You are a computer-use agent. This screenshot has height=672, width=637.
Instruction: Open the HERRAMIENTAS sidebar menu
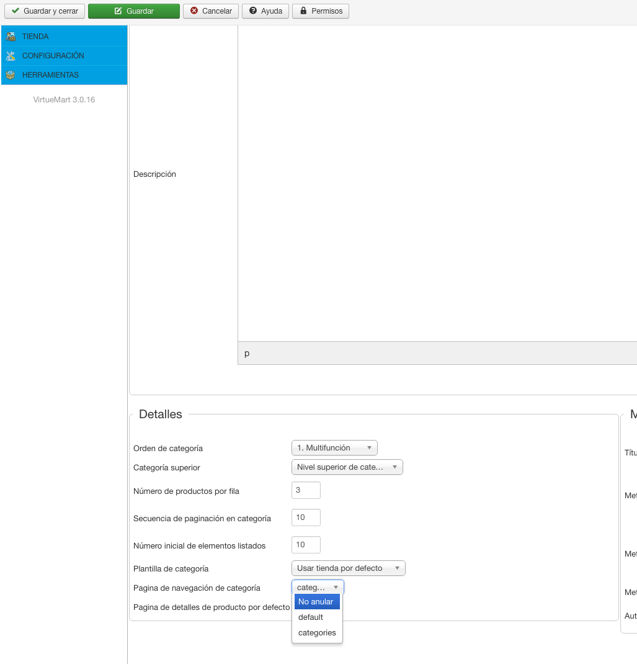[65, 75]
